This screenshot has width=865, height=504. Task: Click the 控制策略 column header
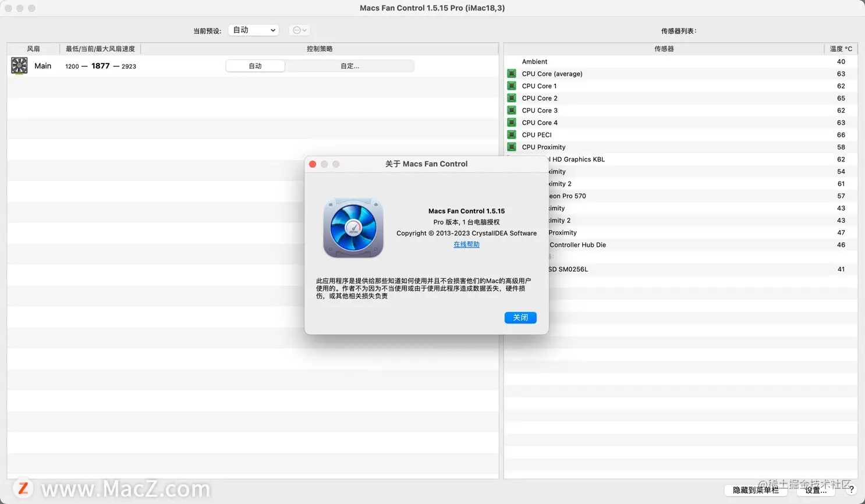pyautogui.click(x=320, y=49)
